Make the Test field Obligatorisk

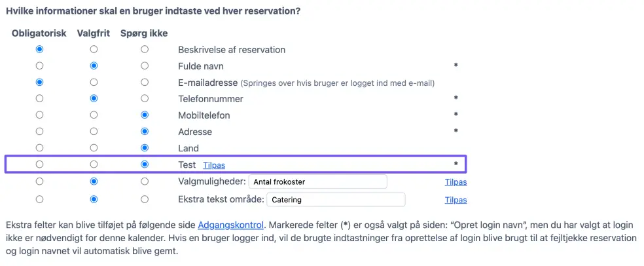tap(40, 164)
